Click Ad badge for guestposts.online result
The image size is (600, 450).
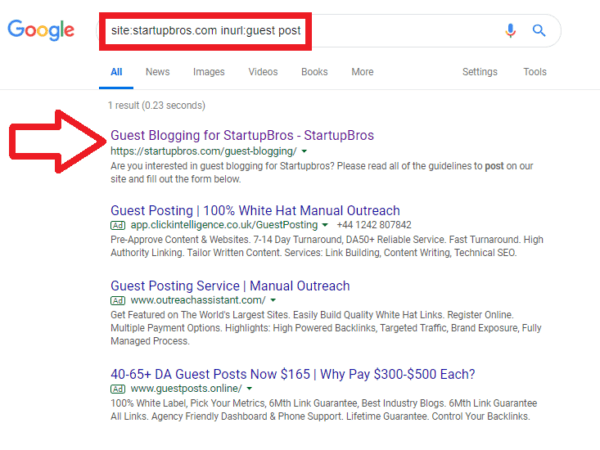pos(118,389)
